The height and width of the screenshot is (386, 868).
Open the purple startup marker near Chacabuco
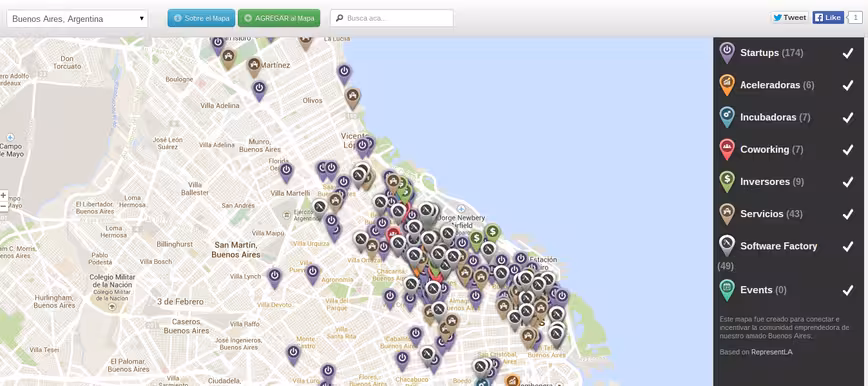pyautogui.click(x=402, y=361)
